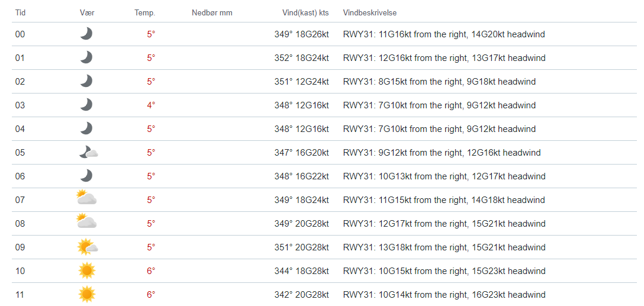
Task: Click the sunny icon for hour 10
Action: (86, 271)
